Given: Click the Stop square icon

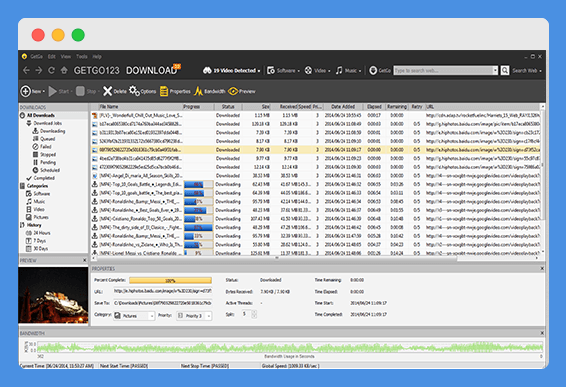Looking at the screenshot, I should [80, 91].
